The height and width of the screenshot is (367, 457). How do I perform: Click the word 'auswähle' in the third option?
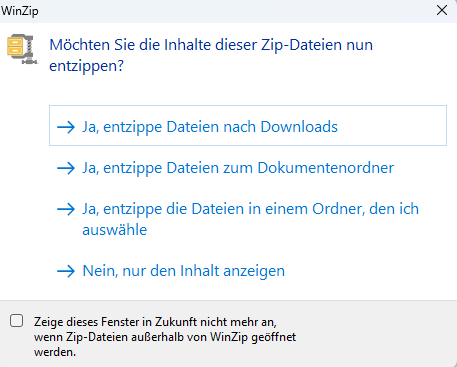[x=115, y=230]
